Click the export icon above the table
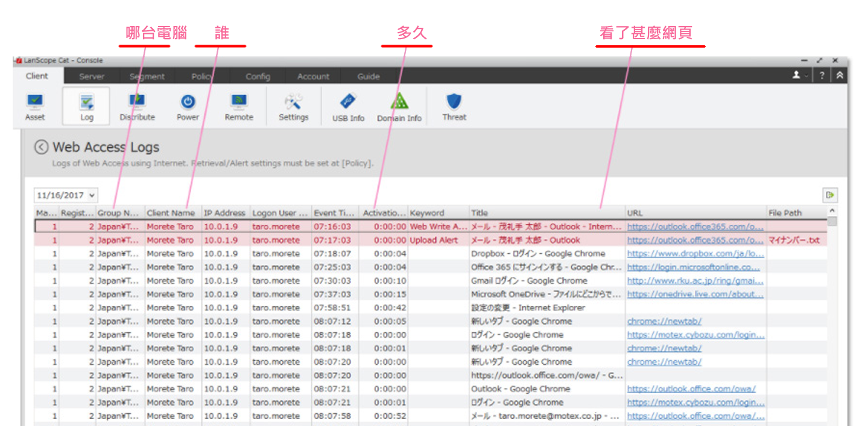The width and height of the screenshot is (868, 430). click(831, 195)
